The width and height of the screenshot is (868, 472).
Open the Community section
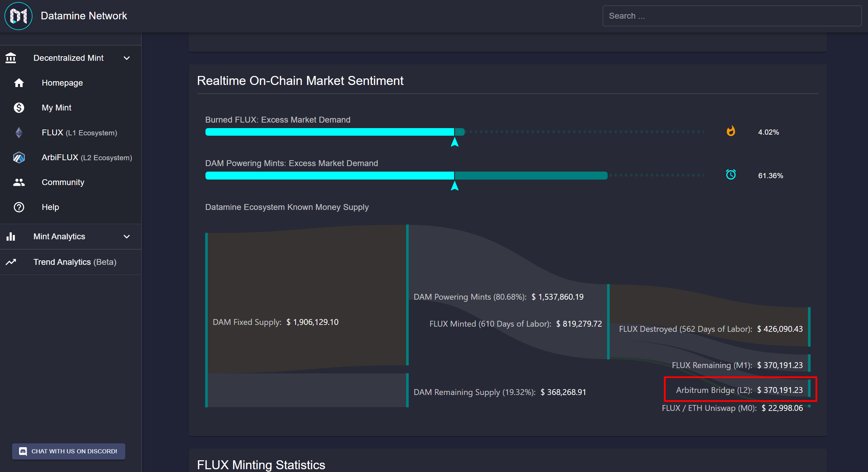(71, 182)
